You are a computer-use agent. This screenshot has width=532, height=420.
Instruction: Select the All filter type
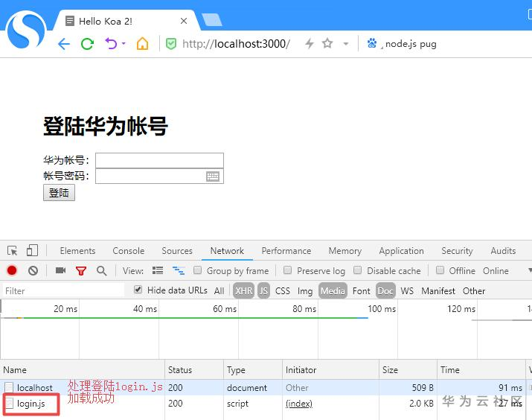coord(219,290)
